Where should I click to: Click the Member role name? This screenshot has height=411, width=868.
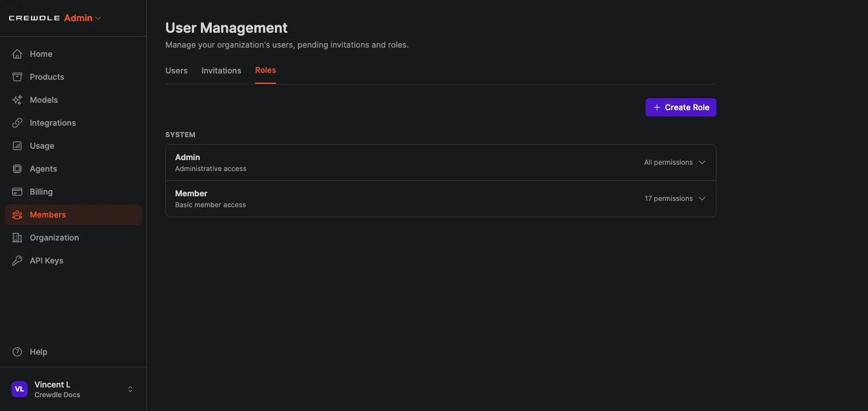[x=191, y=193]
